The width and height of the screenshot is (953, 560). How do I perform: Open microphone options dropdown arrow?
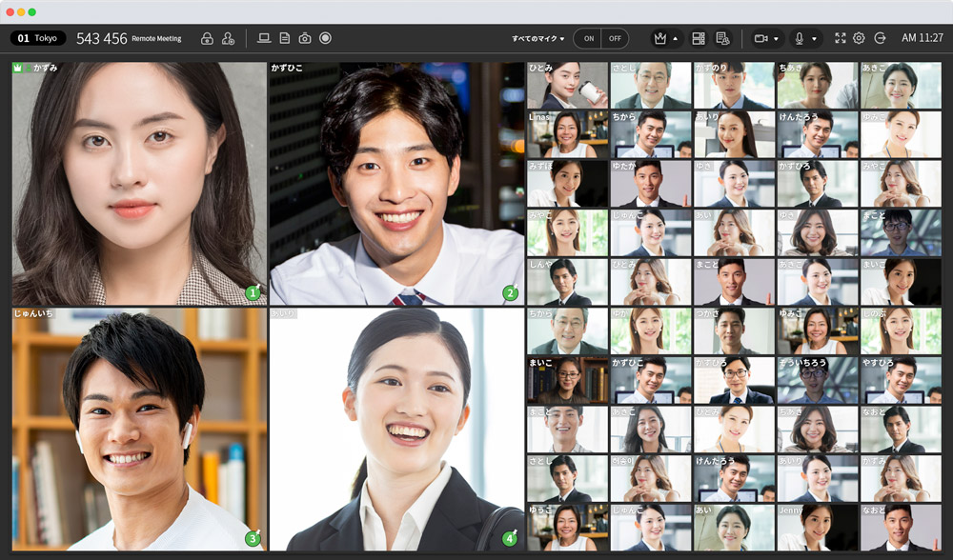(814, 39)
